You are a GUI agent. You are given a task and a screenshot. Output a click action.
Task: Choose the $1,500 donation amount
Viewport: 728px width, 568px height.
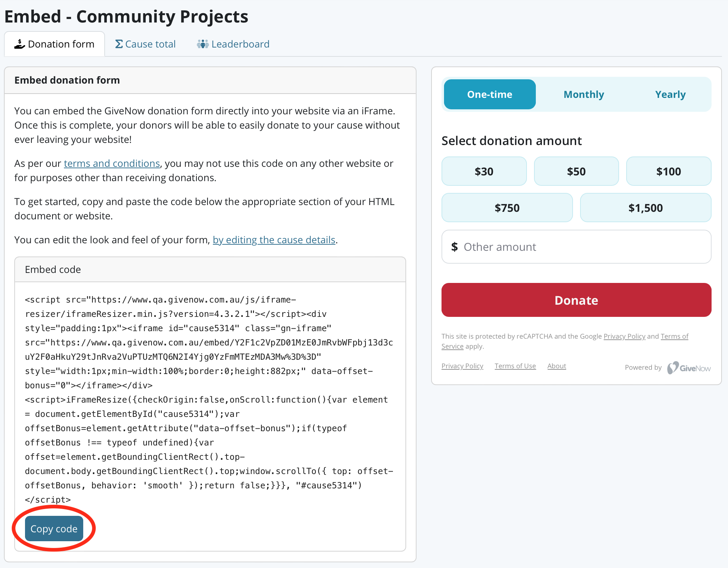click(645, 208)
